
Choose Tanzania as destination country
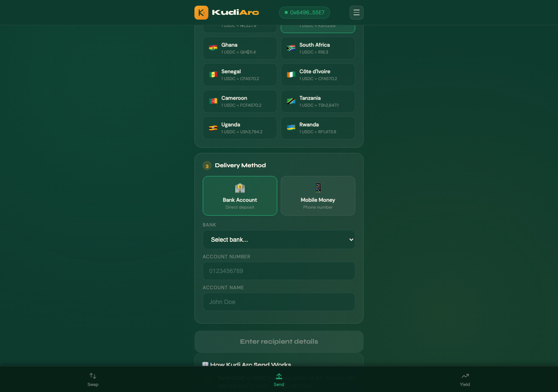(318, 101)
